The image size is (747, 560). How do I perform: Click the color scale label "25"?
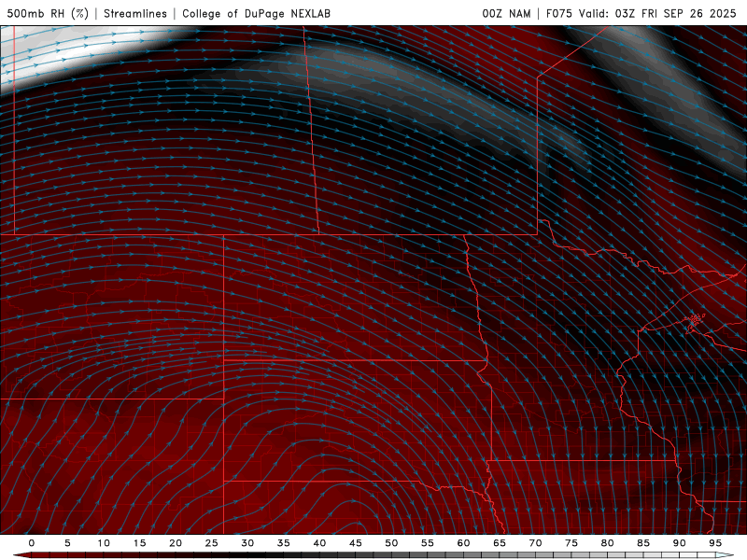[x=212, y=543]
